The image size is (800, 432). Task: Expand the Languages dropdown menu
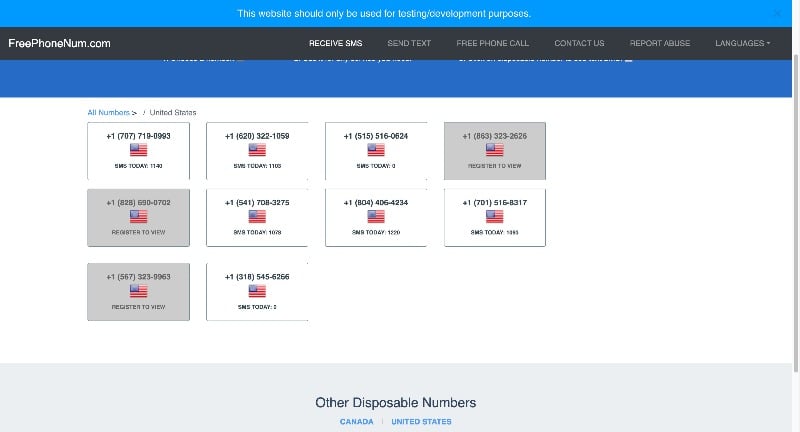pyautogui.click(x=742, y=43)
